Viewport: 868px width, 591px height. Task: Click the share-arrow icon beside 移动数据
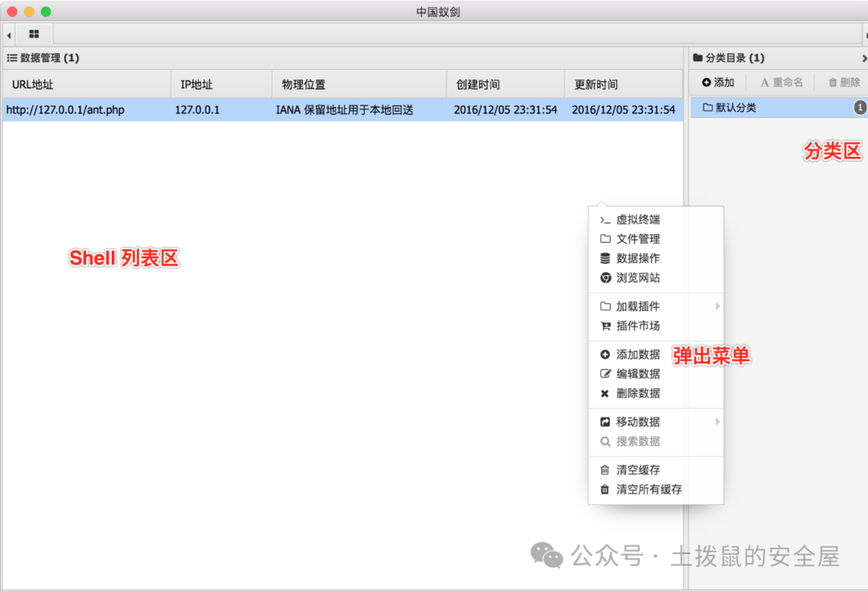[x=605, y=422]
